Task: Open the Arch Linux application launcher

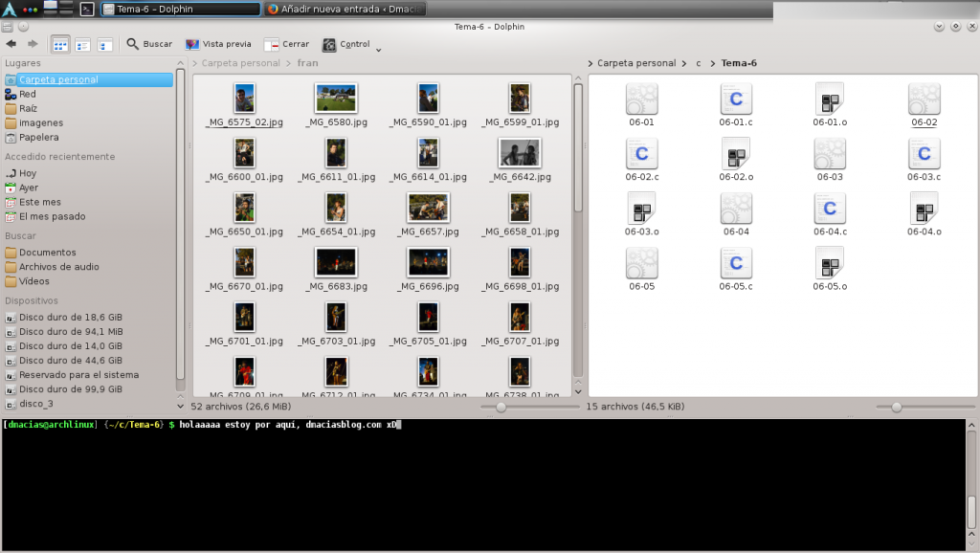Action: click(x=10, y=9)
